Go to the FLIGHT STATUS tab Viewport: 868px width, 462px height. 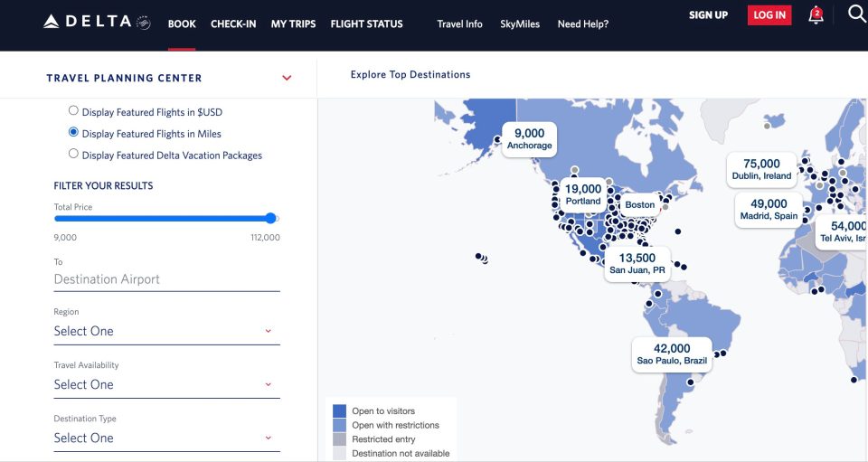[x=366, y=24]
